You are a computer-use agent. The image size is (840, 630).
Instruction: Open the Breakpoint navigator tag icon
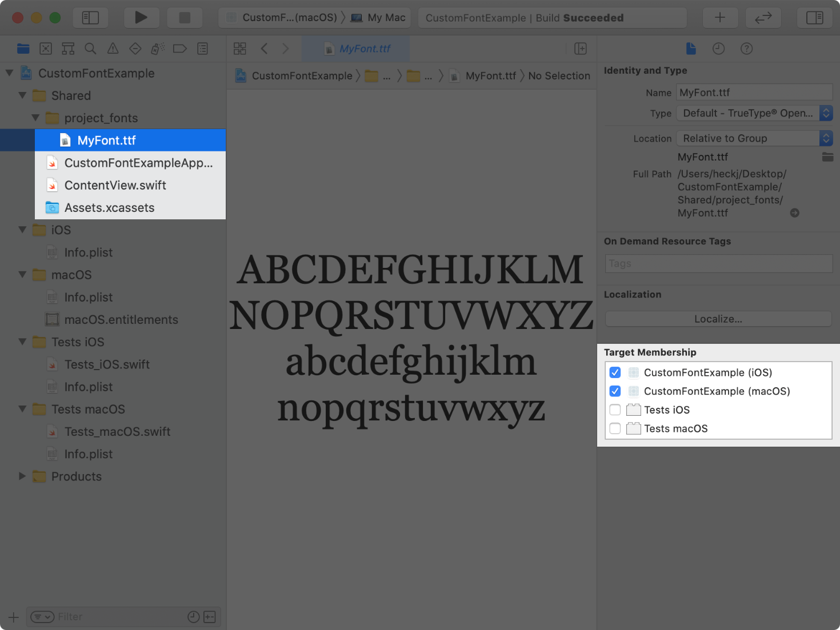180,48
